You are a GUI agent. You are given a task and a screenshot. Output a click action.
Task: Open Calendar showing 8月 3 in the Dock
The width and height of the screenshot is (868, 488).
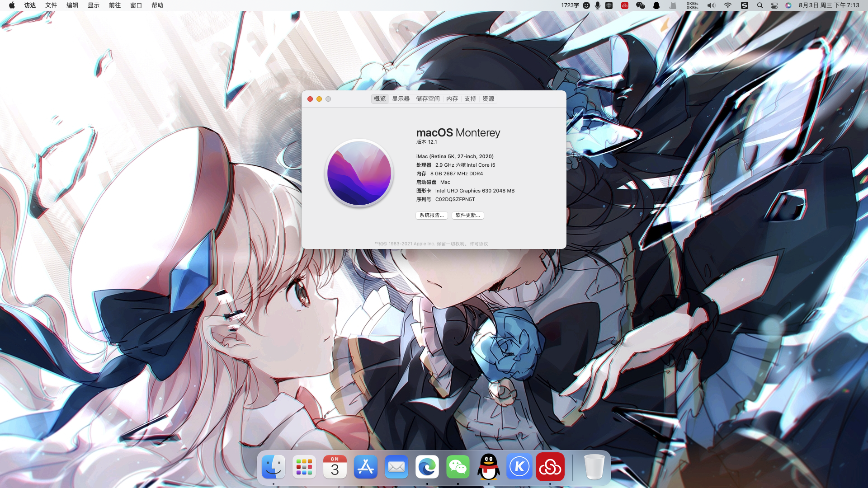pyautogui.click(x=335, y=467)
